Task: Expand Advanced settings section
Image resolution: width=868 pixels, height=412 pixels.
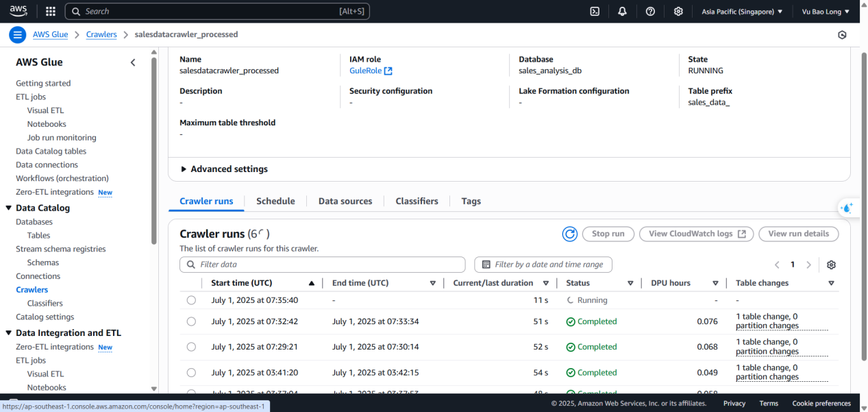Action: [224, 169]
